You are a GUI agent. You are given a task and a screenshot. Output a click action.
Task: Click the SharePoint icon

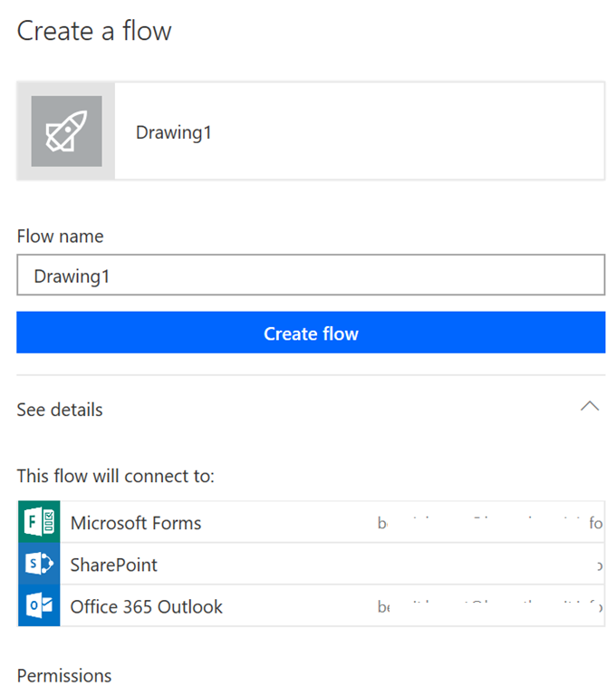click(39, 565)
